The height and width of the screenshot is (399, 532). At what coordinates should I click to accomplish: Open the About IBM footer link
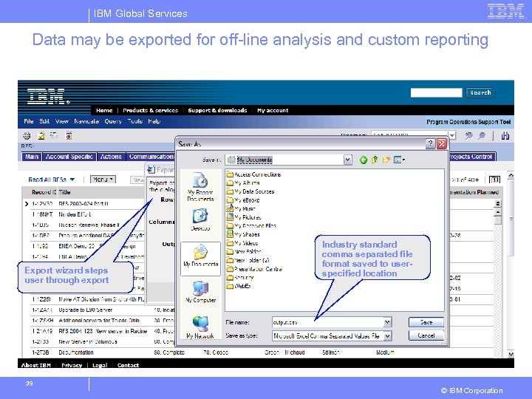click(36, 365)
